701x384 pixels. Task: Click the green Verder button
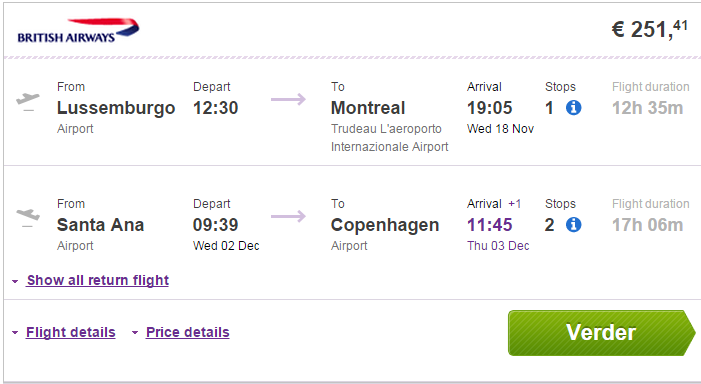pos(602,333)
